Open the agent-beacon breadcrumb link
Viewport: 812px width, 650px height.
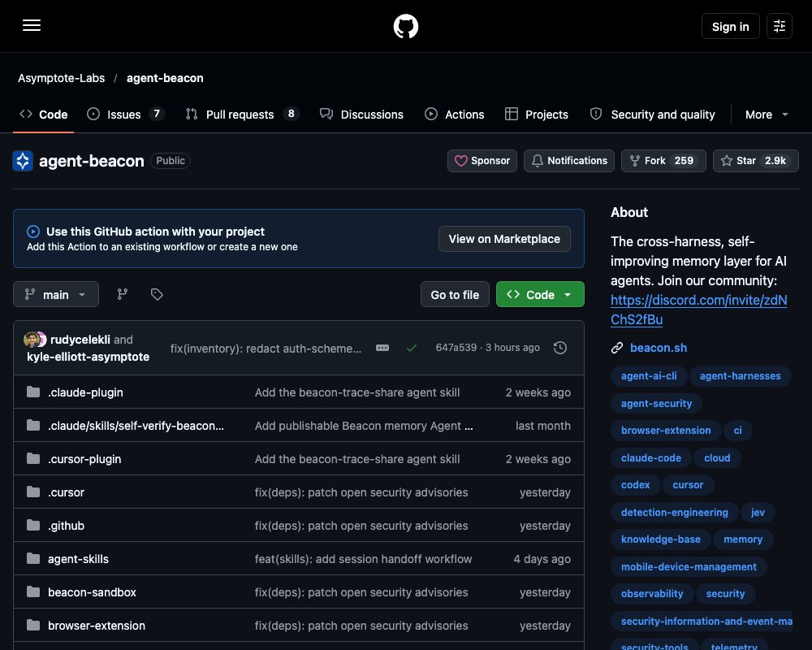point(165,78)
